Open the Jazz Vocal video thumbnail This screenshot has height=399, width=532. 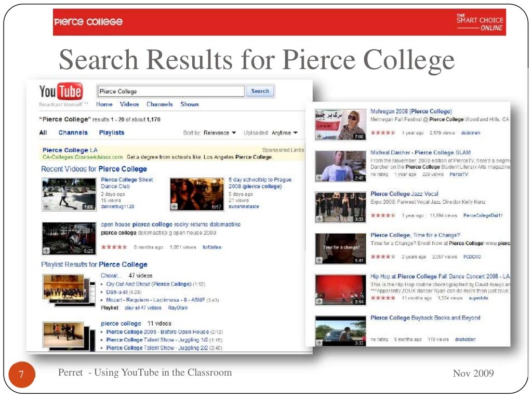(x=341, y=207)
